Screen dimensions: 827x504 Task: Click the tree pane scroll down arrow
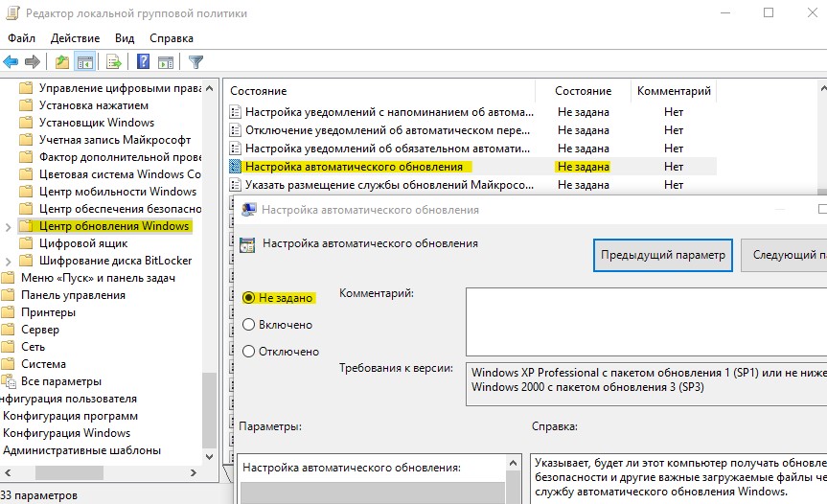(x=210, y=456)
